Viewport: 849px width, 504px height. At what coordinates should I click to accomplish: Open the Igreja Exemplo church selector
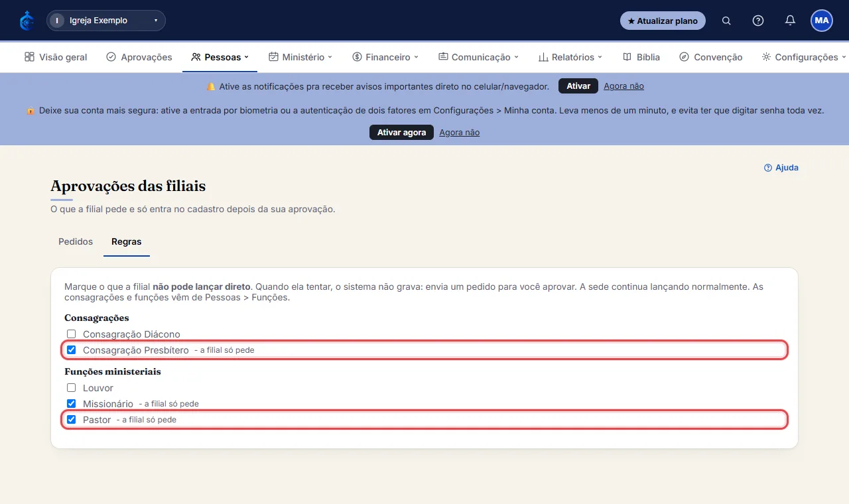click(106, 21)
